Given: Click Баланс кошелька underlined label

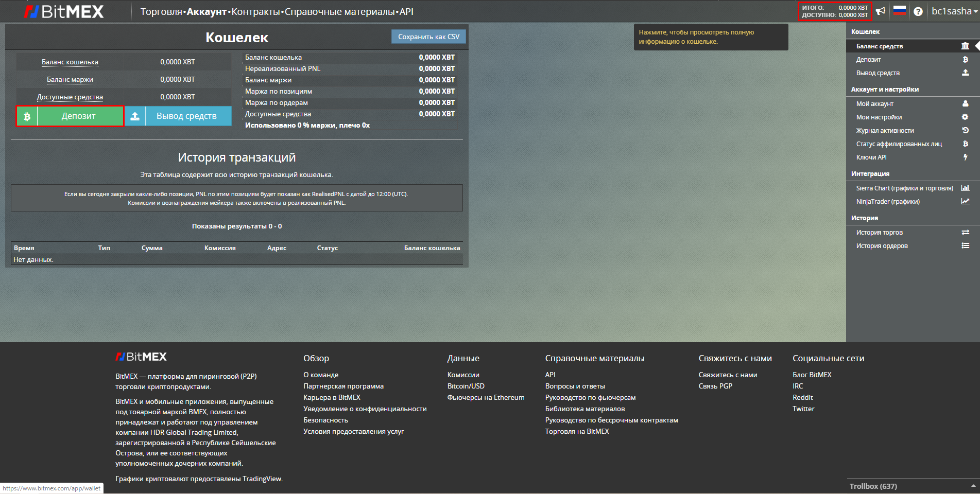Looking at the screenshot, I should click(70, 62).
